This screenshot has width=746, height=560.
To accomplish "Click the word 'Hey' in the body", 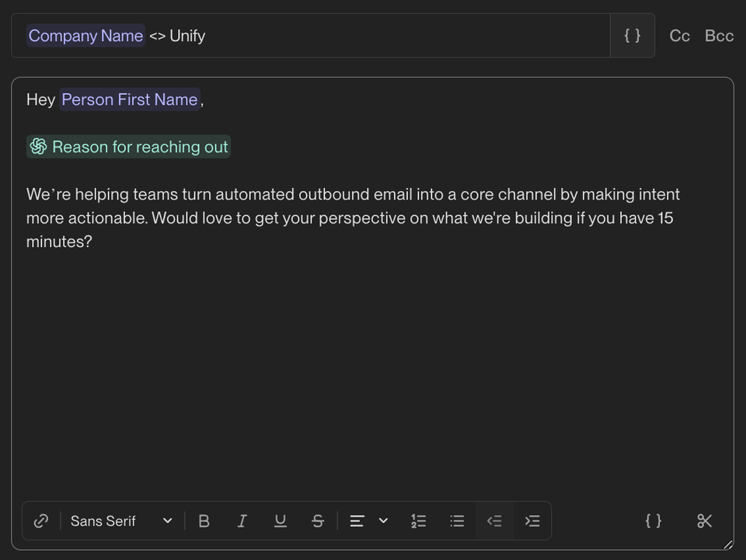I will pos(41,100).
